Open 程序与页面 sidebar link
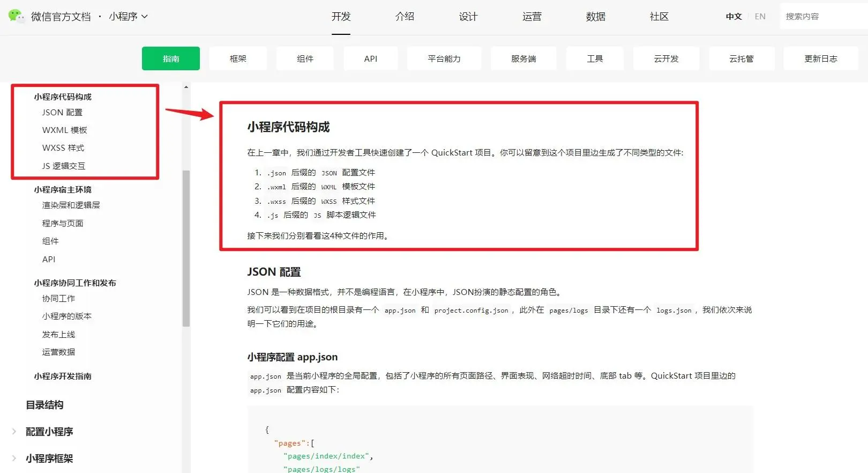868x473 pixels. point(63,223)
